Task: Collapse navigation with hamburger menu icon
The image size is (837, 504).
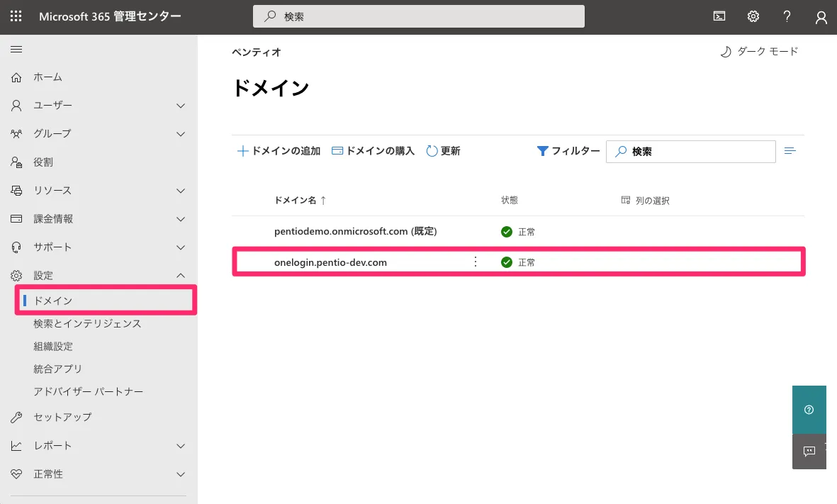Action: click(x=16, y=49)
